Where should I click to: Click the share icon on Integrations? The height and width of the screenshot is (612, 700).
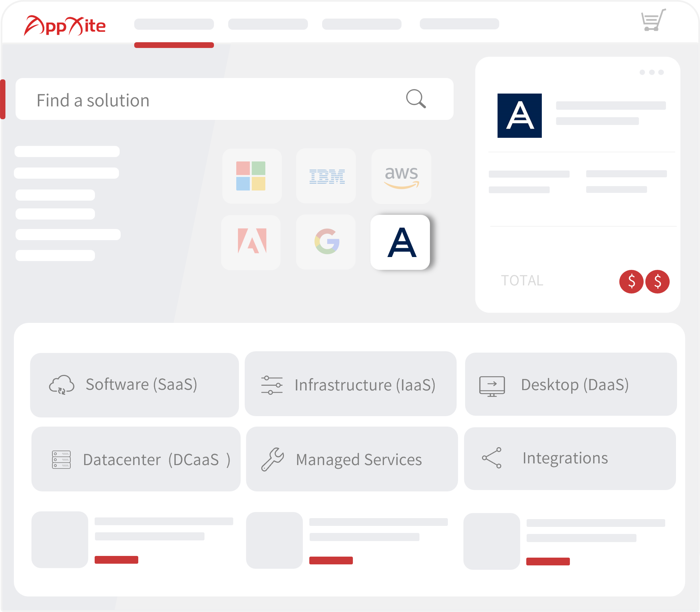pos(491,458)
